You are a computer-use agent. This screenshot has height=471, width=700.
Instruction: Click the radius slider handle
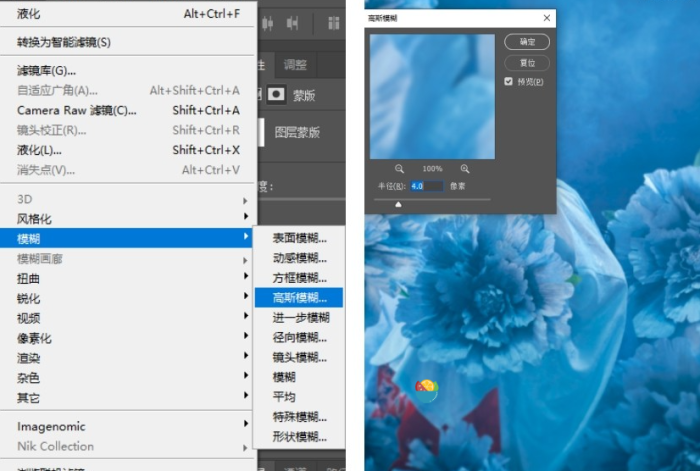click(398, 204)
